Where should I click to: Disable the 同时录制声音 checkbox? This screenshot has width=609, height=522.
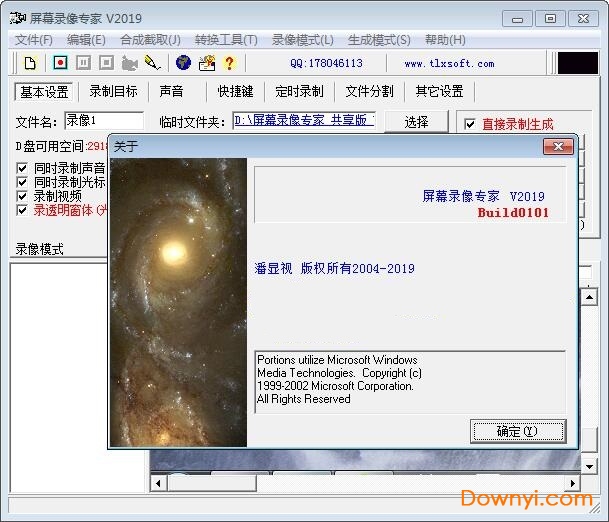[23, 168]
